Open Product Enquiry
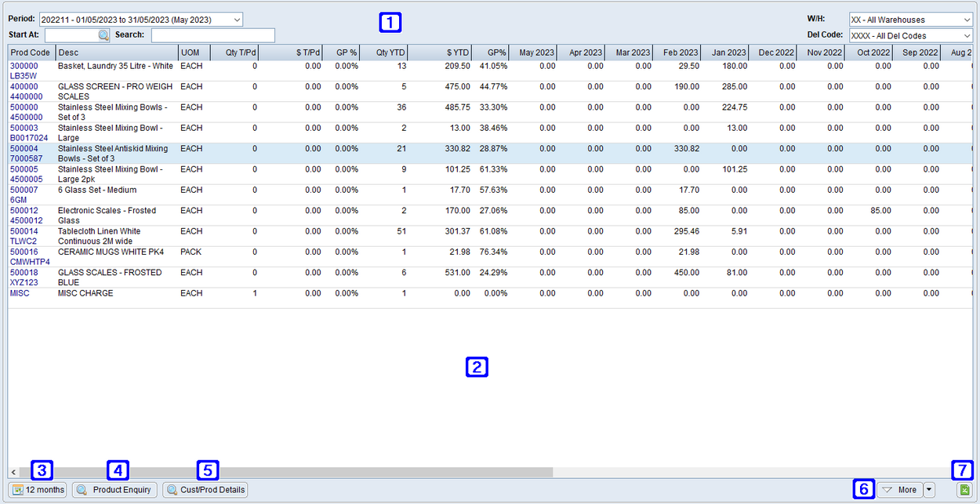The image size is (980, 504). click(114, 489)
